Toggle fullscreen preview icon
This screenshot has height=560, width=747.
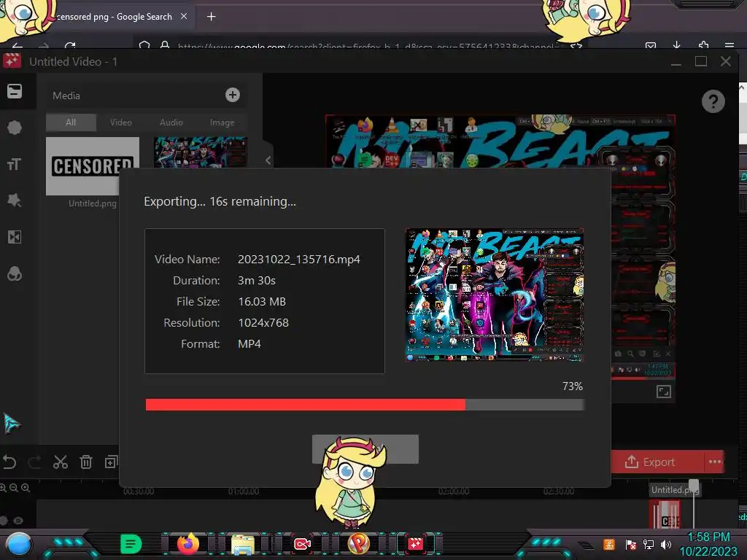[664, 392]
